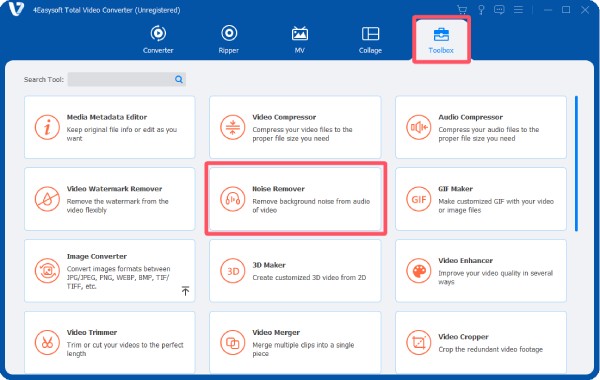Viewport: 600px width, 380px height.
Task: Click the GIF Maker icon
Action: pyautogui.click(x=419, y=199)
